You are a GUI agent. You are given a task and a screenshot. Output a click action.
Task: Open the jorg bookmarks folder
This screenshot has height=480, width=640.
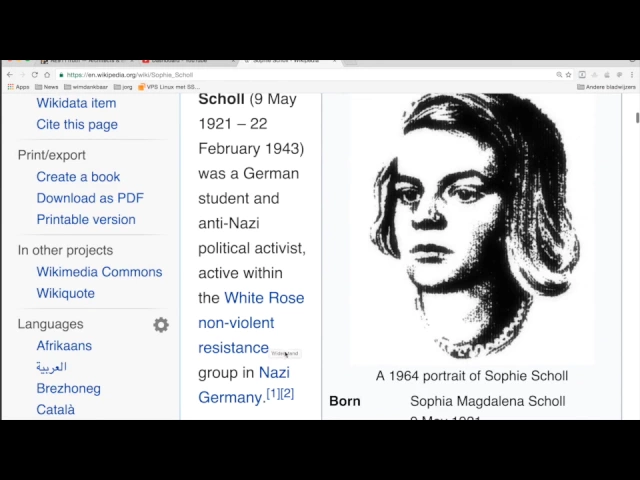(x=123, y=87)
